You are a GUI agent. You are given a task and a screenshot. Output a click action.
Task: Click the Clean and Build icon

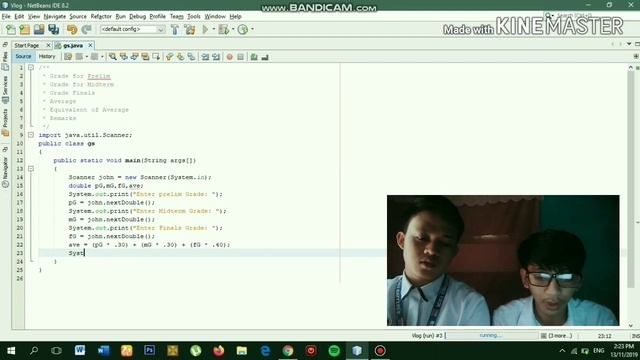coord(190,29)
